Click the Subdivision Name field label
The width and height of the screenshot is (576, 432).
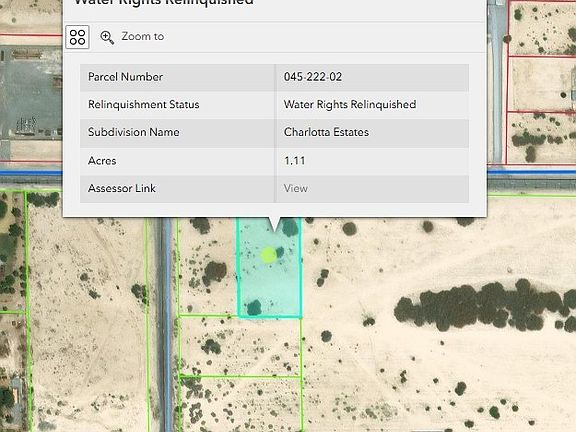click(134, 132)
